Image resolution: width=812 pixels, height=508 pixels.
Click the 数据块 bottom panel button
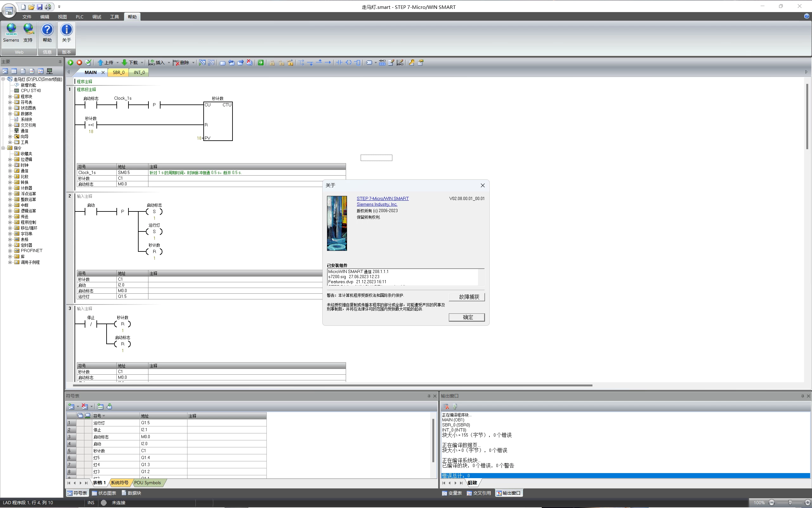click(x=131, y=493)
